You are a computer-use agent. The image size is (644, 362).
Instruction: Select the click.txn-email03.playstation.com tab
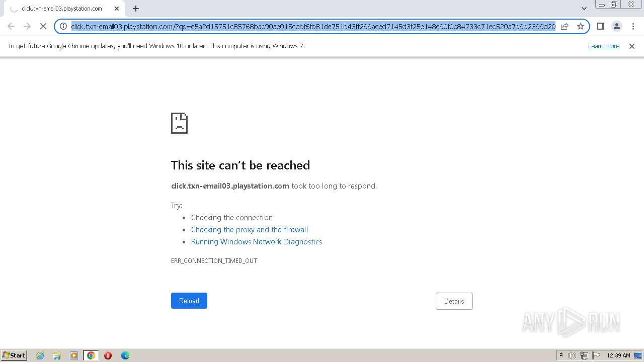(x=63, y=9)
